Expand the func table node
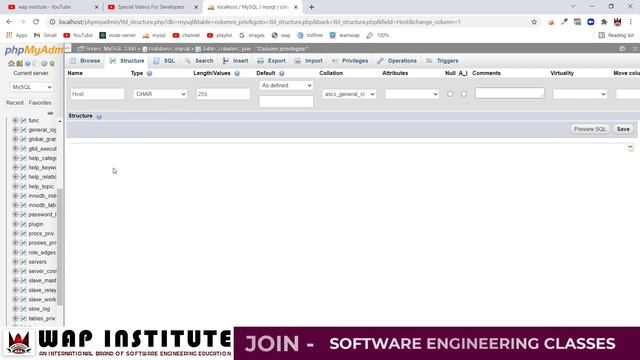Viewport: 640px width, 360px height. tap(15, 120)
